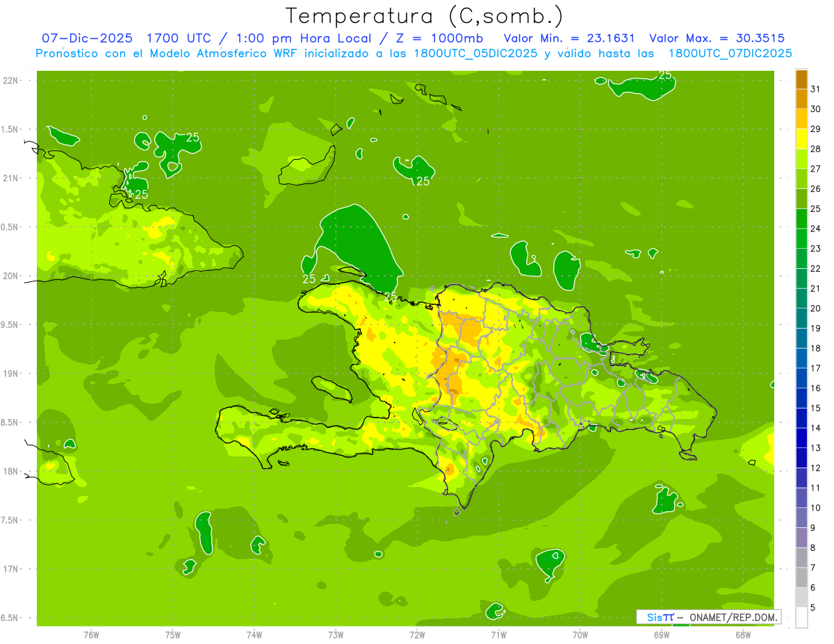Screen dimensions: 834x644
Task: Click the "1800UTC_07DIC2025" valid-until time text
Action: (x=730, y=53)
